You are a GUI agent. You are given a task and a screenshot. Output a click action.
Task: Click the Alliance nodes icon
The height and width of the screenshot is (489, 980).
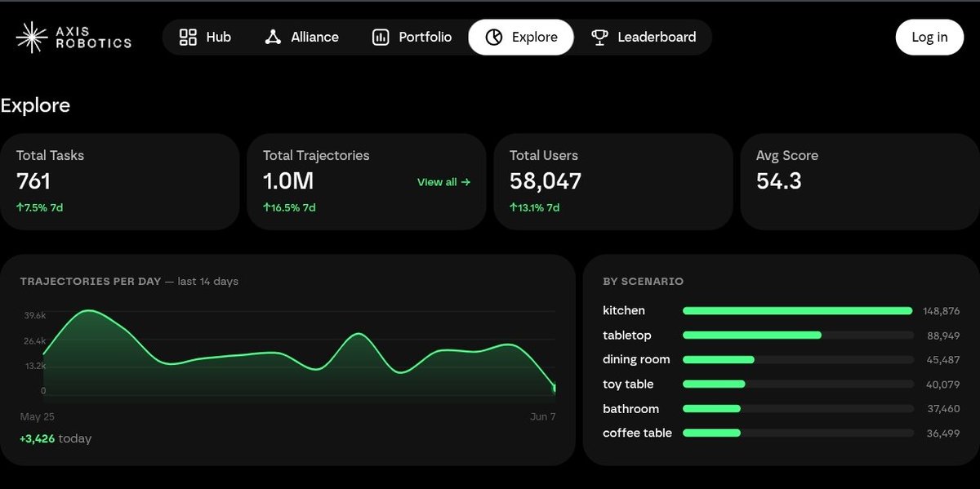(273, 37)
